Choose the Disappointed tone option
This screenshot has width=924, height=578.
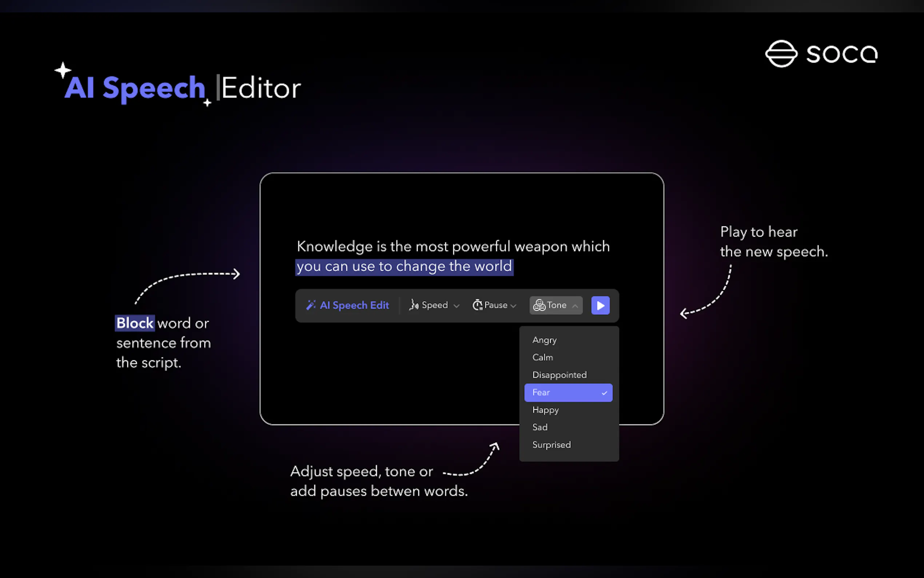tap(559, 375)
